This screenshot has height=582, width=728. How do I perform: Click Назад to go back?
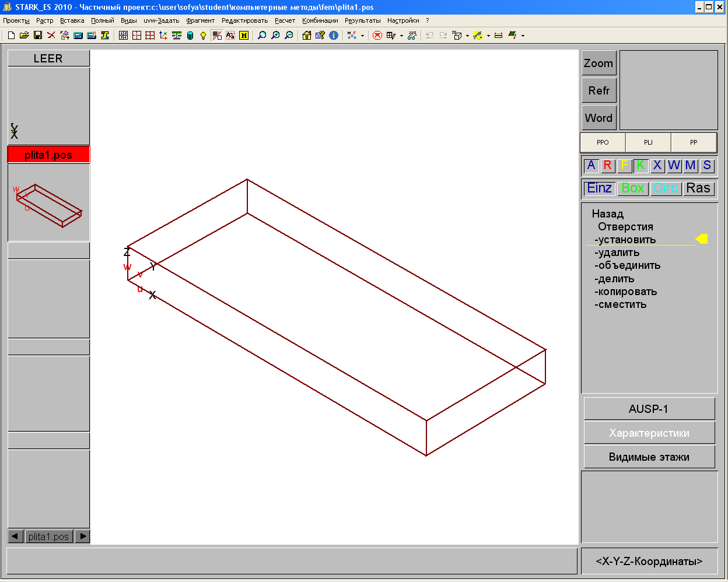[x=608, y=214]
